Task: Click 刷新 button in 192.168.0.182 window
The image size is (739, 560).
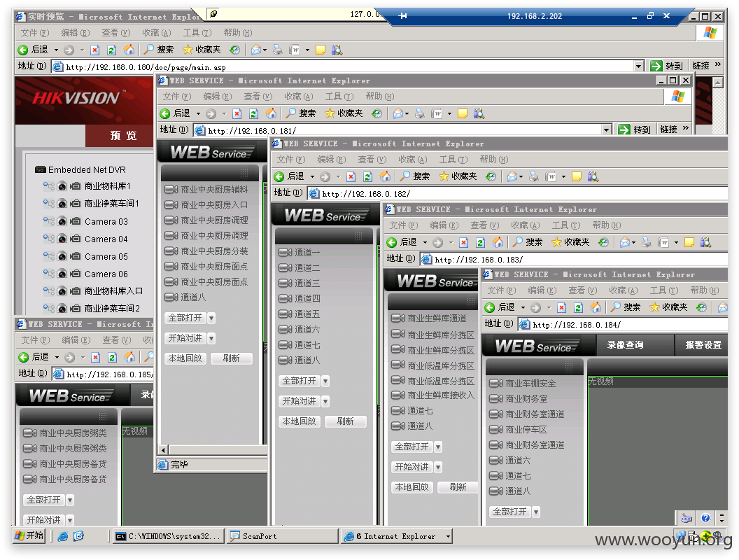Action: pos(345,421)
